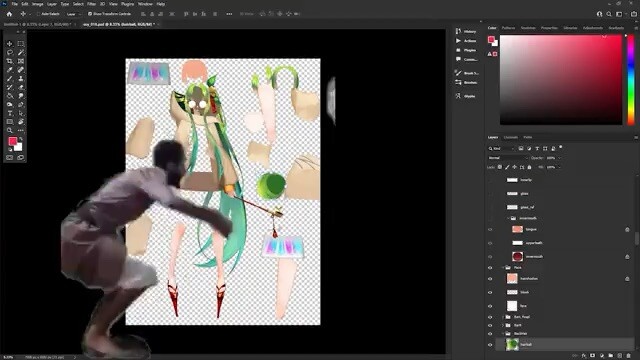
Task: Select the Rectangle shape tool
Action: click(9, 122)
